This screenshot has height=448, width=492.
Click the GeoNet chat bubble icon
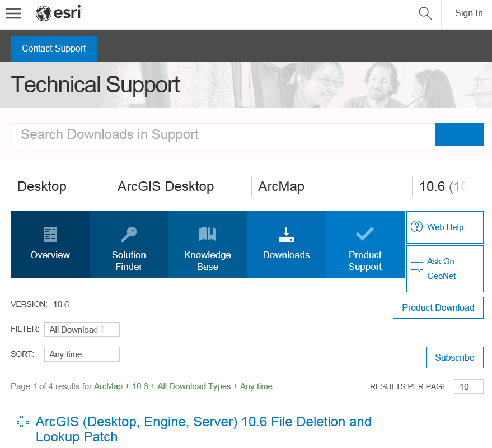pyautogui.click(x=416, y=267)
